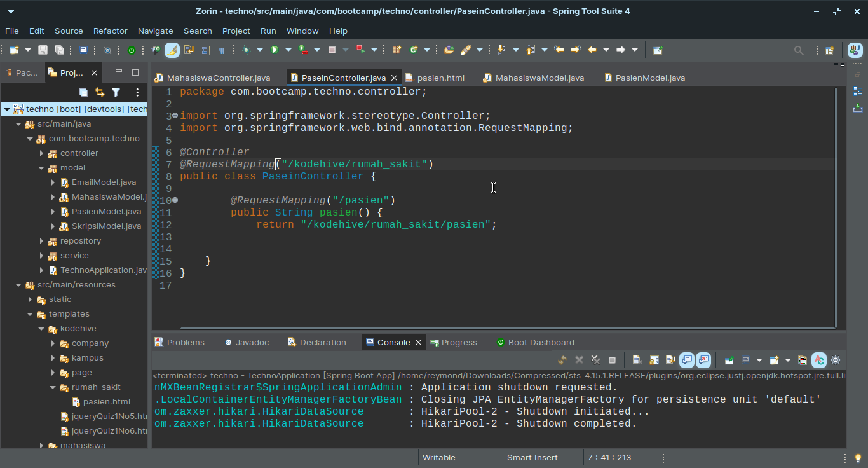Select the Debug toolbar icon

click(x=247, y=50)
